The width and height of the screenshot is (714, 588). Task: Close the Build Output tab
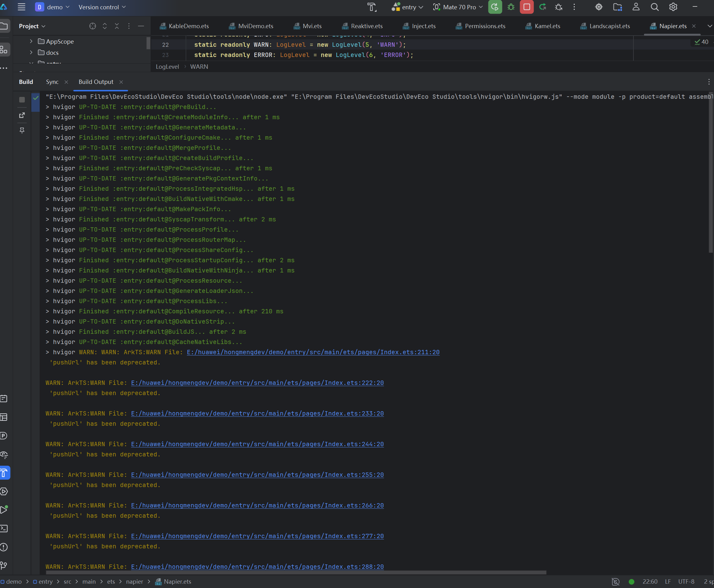pos(121,82)
